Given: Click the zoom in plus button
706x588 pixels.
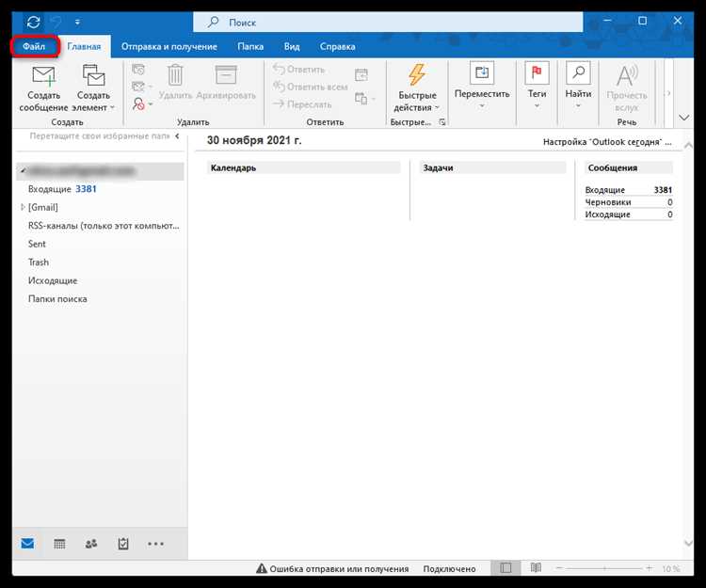Looking at the screenshot, I should coord(649,568).
